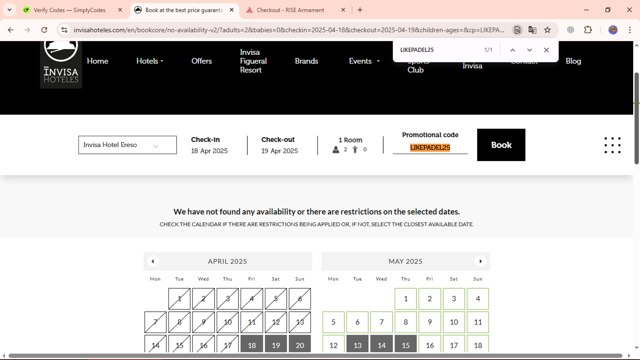Open the Check-in date picker
Screen dimensions: 640x360
pyautogui.click(x=209, y=145)
